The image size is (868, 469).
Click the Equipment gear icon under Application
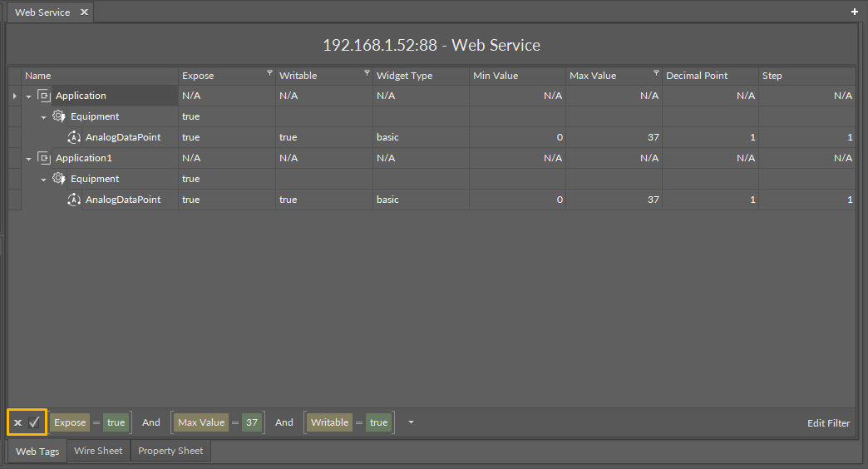(x=59, y=116)
